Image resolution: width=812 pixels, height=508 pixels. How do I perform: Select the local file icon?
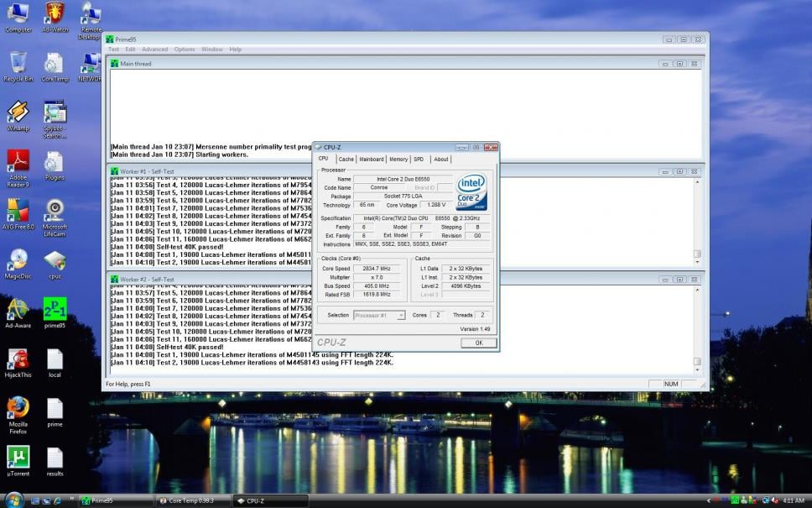click(x=55, y=363)
